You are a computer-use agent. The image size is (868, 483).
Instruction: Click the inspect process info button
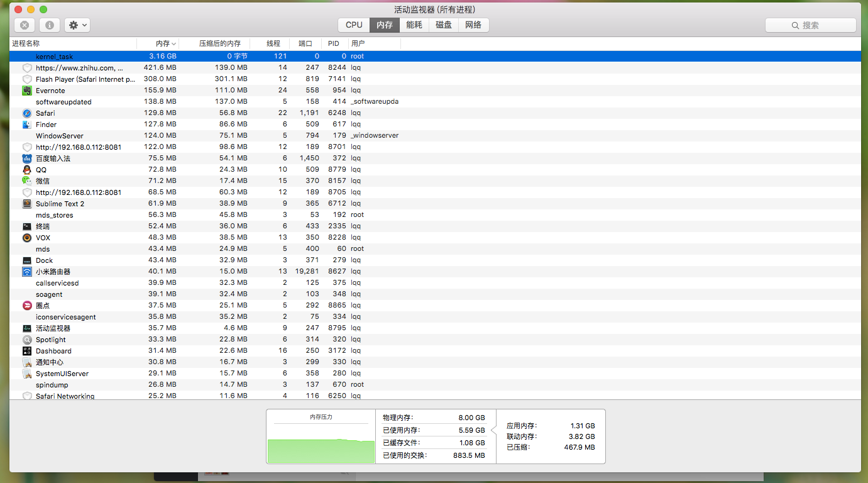50,25
